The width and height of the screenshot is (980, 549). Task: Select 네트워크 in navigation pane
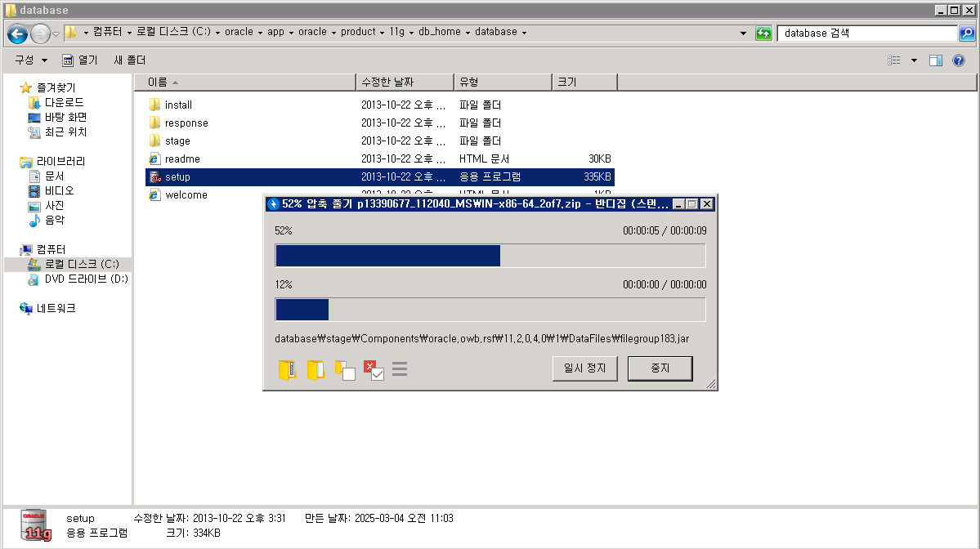(x=56, y=308)
